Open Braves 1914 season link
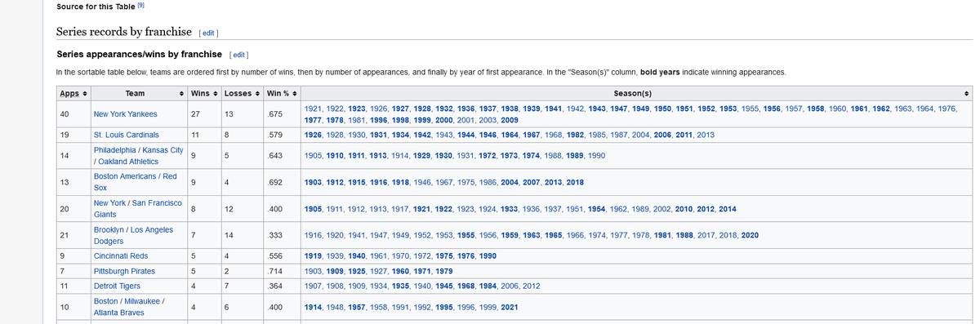The height and width of the screenshot is (324, 980). coord(312,307)
